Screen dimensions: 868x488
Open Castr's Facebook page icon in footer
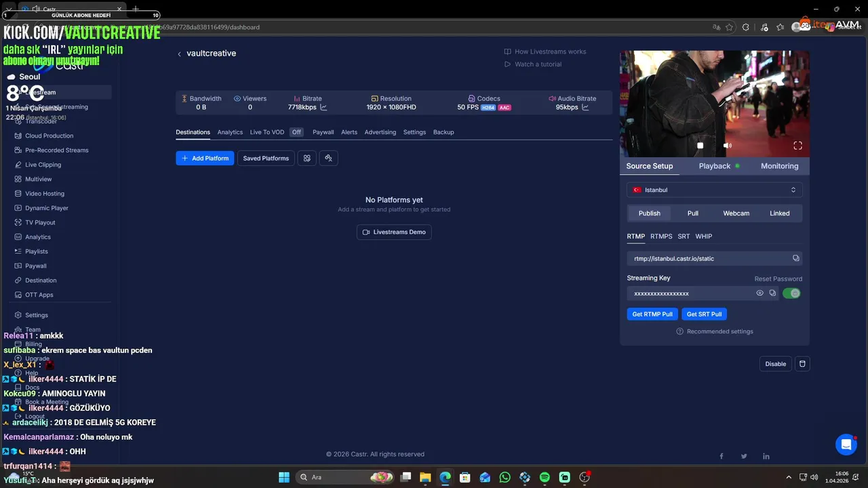point(722,456)
